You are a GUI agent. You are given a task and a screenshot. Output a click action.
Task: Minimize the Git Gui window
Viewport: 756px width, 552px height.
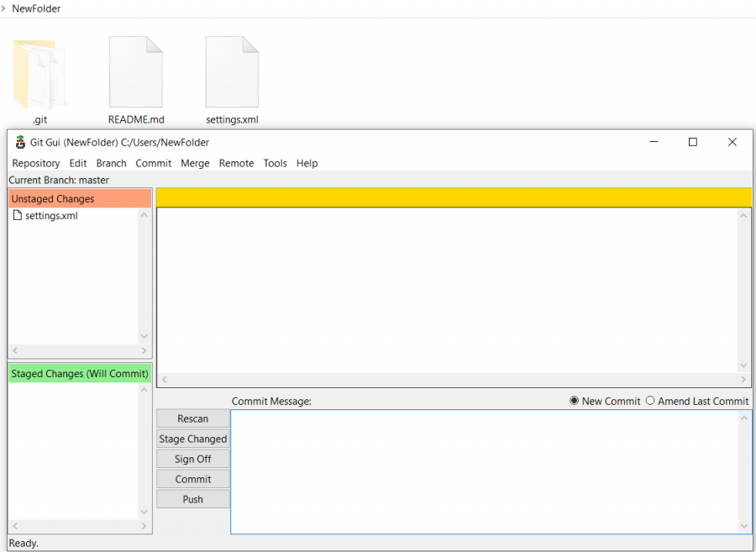654,142
